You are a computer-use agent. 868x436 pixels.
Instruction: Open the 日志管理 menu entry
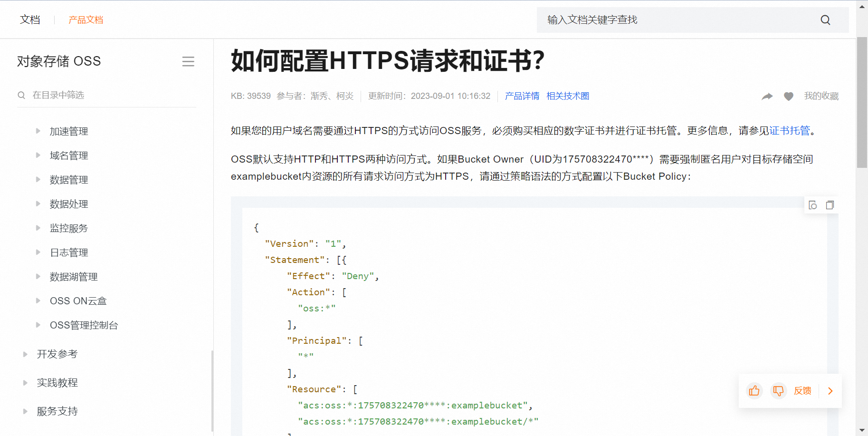click(x=69, y=252)
